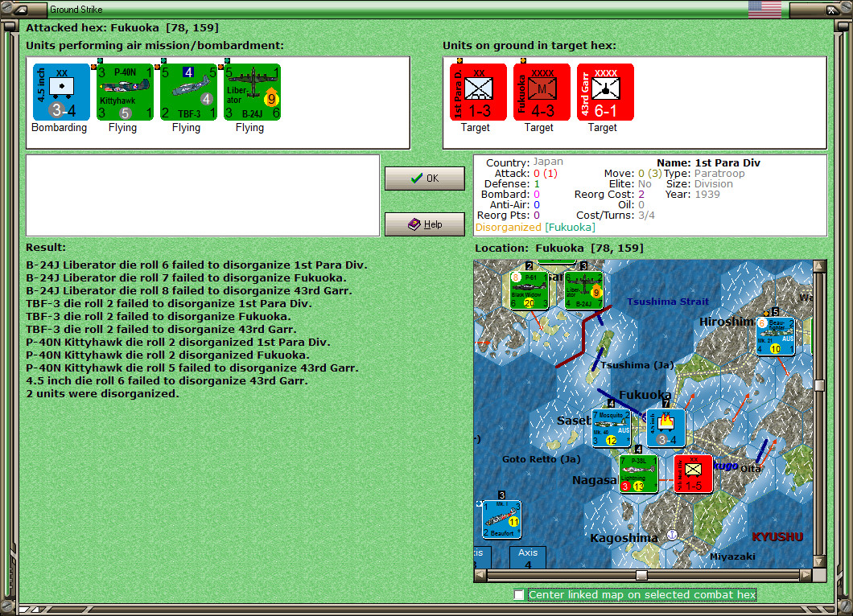Click the title bar system menu icon
Screen dimensions: 853x616
tap(20, 9)
